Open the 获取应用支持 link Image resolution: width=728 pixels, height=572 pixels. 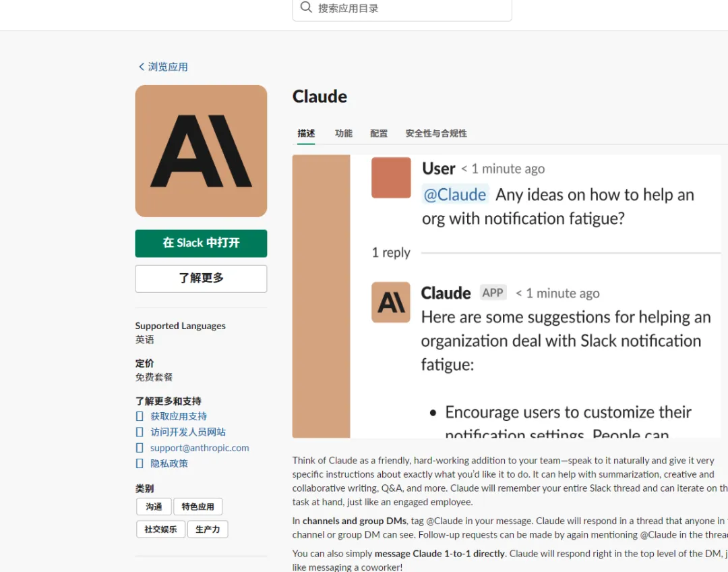coord(179,416)
